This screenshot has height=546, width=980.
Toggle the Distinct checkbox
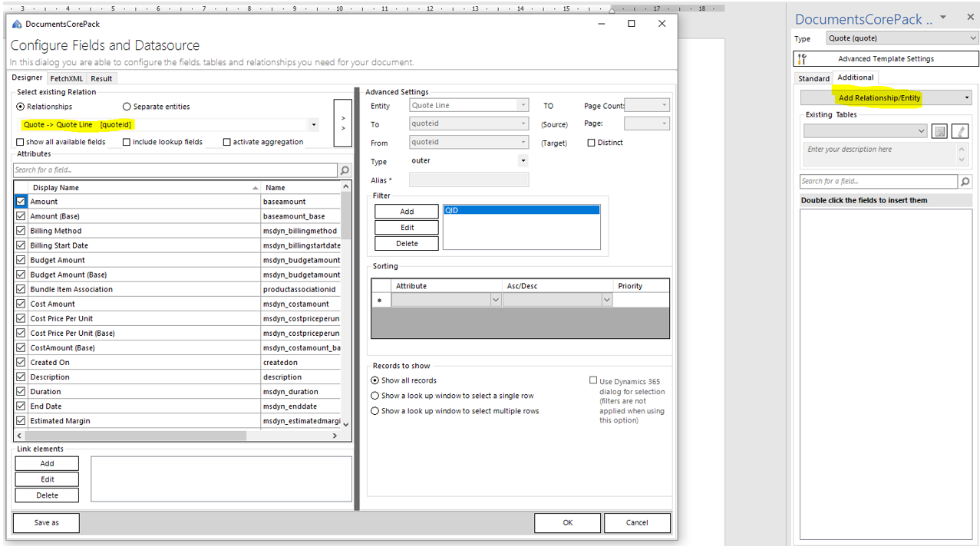point(591,143)
